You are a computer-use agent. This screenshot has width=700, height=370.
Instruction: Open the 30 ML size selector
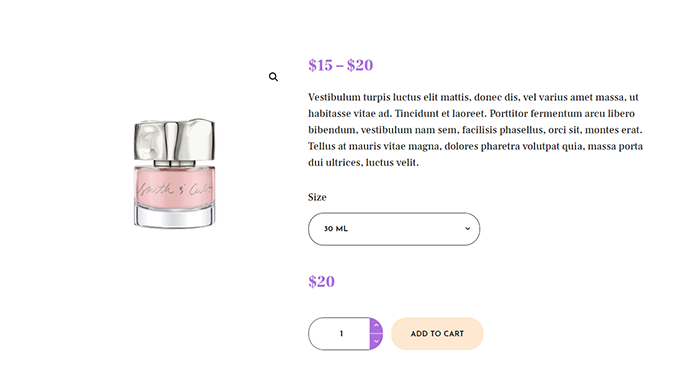pos(394,229)
